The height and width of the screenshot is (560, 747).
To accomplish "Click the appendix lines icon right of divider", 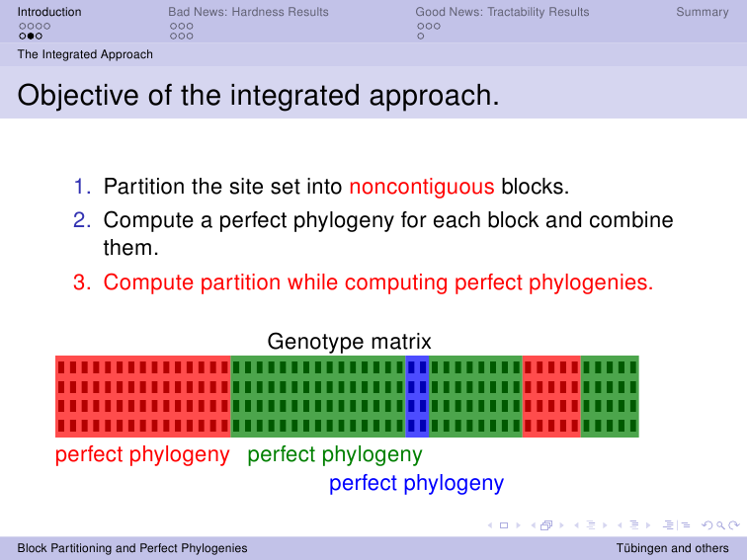I will tap(686, 525).
